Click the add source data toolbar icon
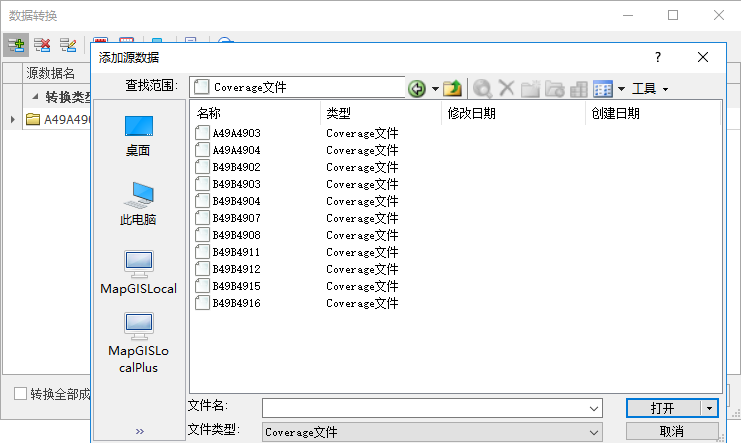This screenshot has height=443, width=741. pos(16,44)
